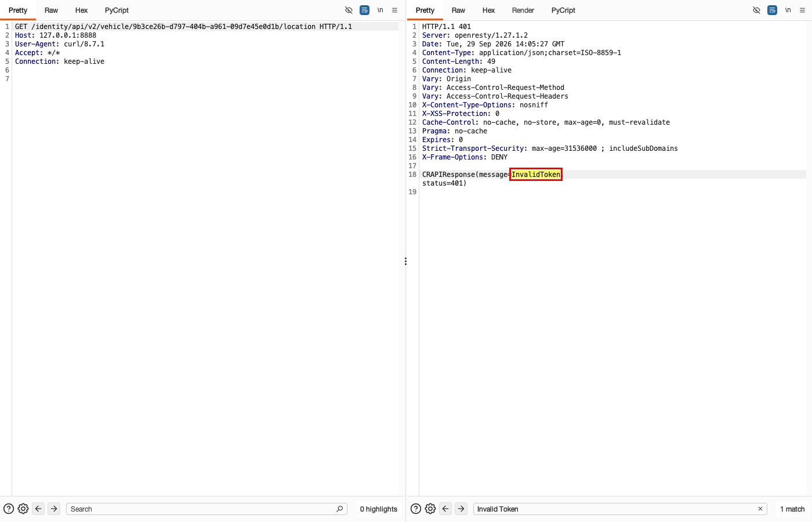
Task: Open request panel hamburger options menu
Action: [x=395, y=10]
